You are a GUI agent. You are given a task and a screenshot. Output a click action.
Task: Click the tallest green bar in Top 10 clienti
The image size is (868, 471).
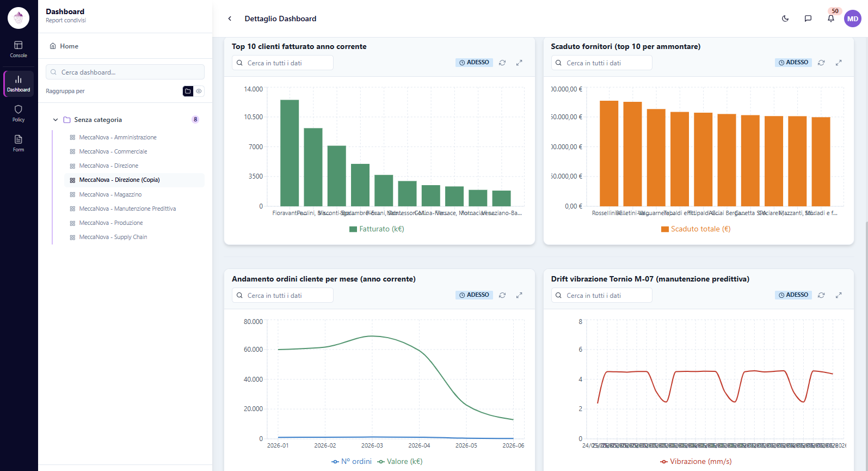click(x=290, y=153)
